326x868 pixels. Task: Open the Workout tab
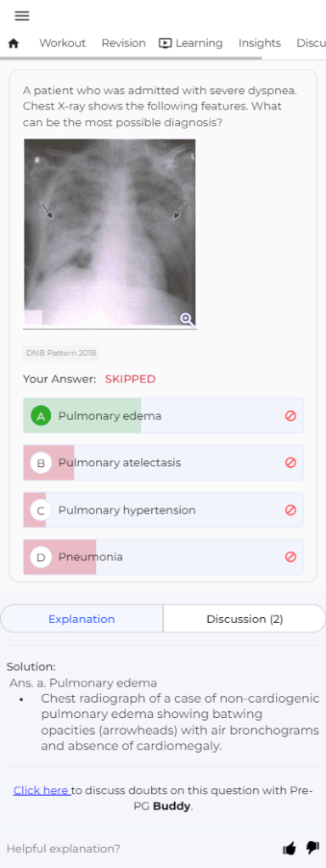[x=63, y=43]
